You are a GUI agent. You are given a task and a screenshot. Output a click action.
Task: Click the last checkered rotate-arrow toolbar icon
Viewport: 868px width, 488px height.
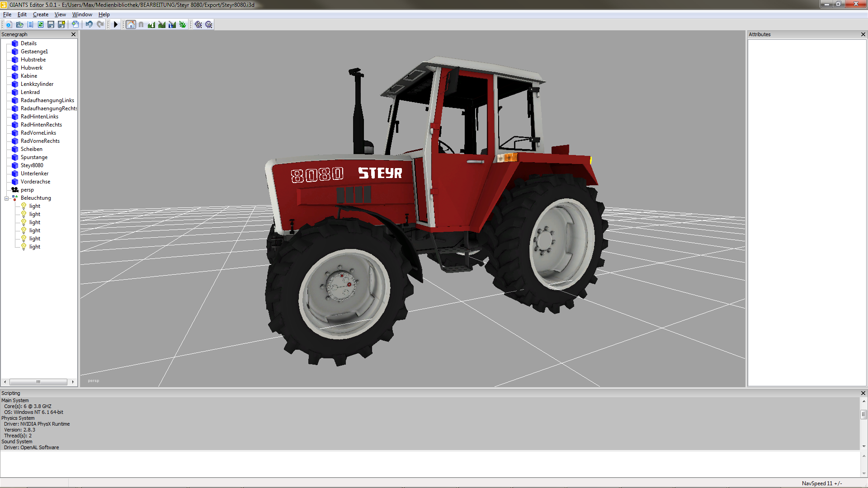[x=208, y=24]
